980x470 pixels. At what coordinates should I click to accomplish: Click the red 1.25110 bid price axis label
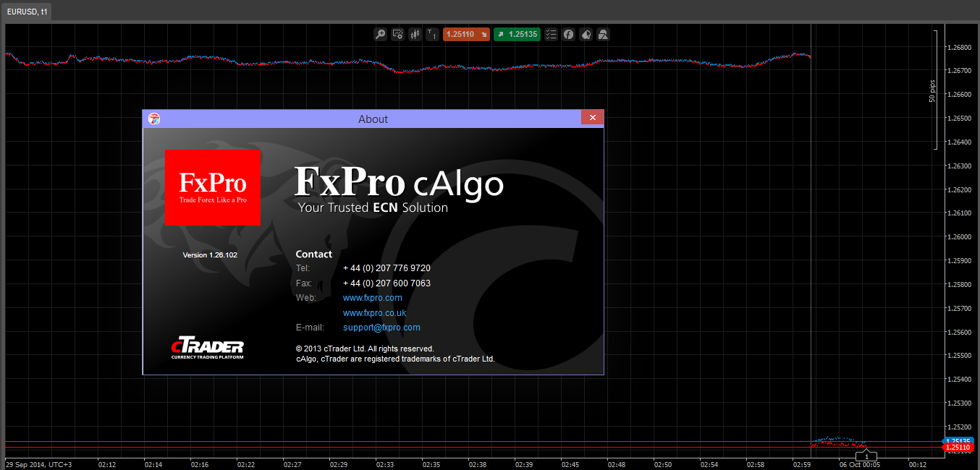point(959,448)
